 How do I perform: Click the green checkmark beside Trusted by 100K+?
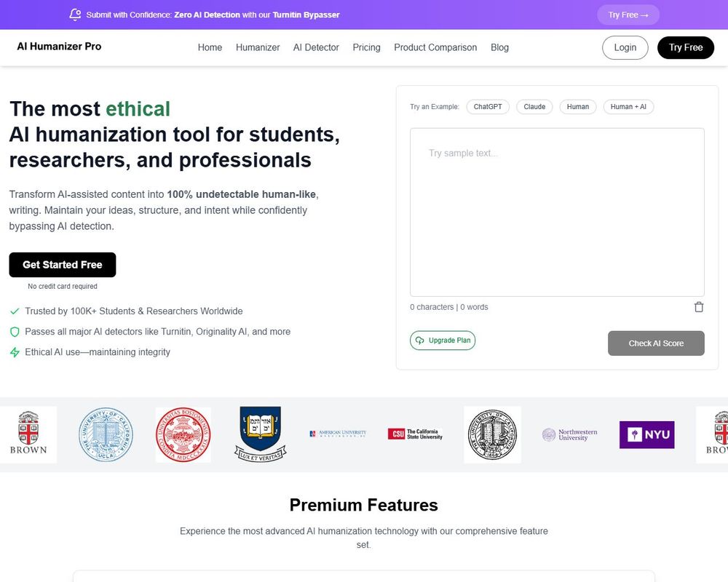click(x=14, y=311)
